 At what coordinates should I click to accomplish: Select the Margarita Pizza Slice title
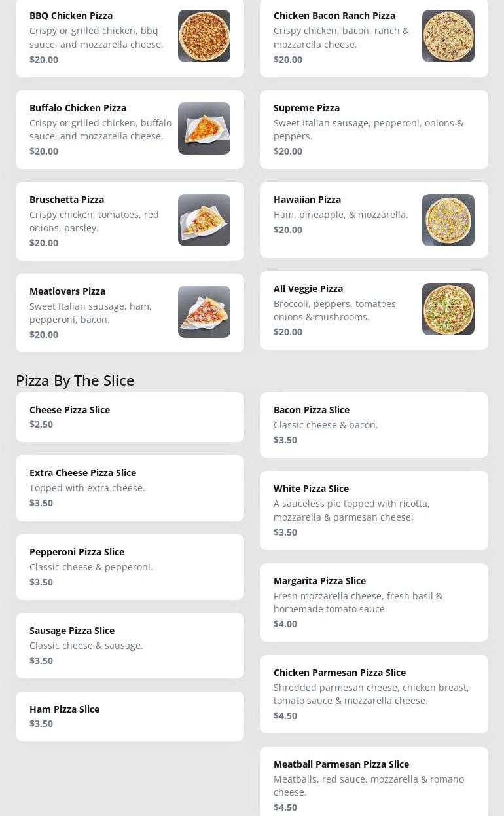[x=319, y=581]
